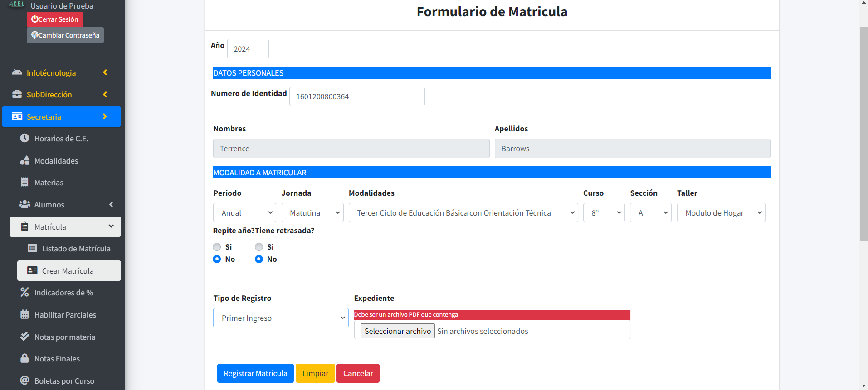Collapse the Matrícula submenu chevron

click(111, 226)
